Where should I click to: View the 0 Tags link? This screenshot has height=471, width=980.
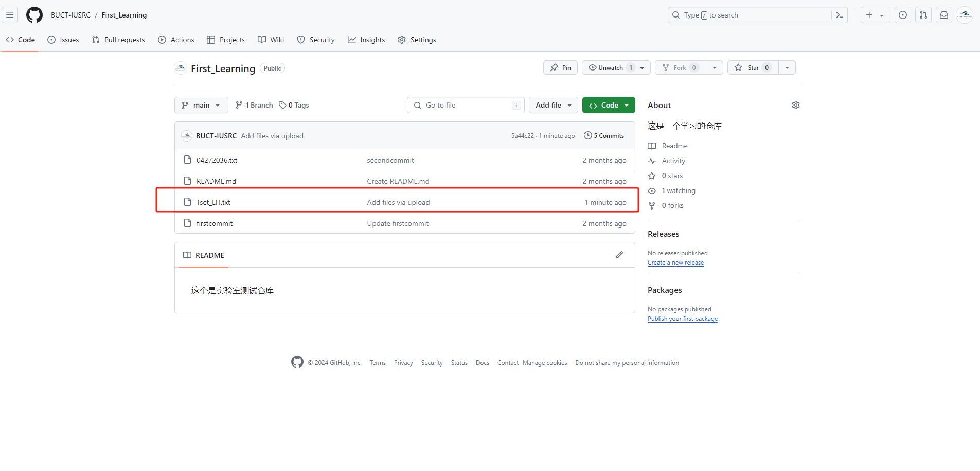tap(294, 105)
